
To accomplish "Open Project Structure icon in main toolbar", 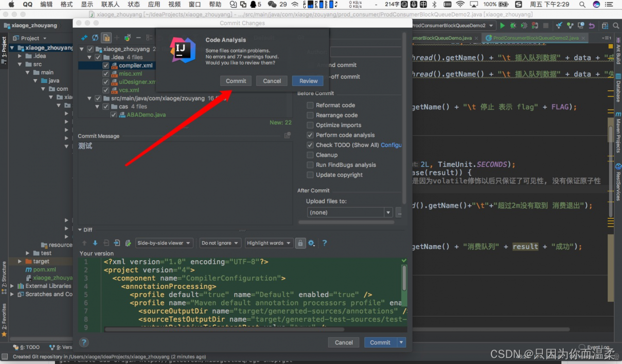I will [605, 25].
